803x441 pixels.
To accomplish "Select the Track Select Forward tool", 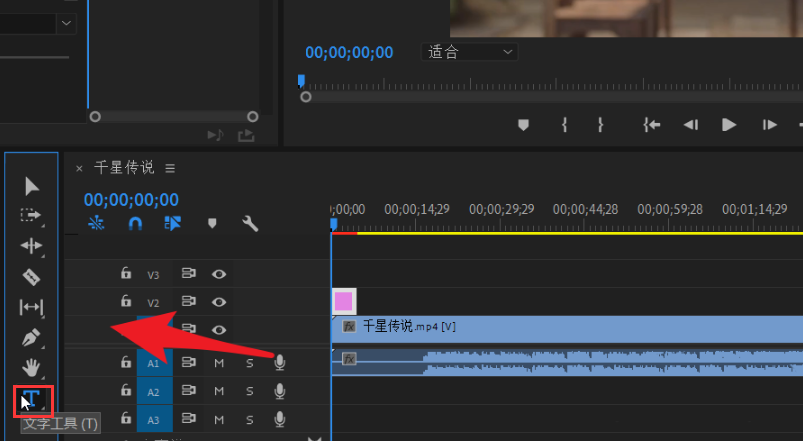I will pyautogui.click(x=31, y=215).
